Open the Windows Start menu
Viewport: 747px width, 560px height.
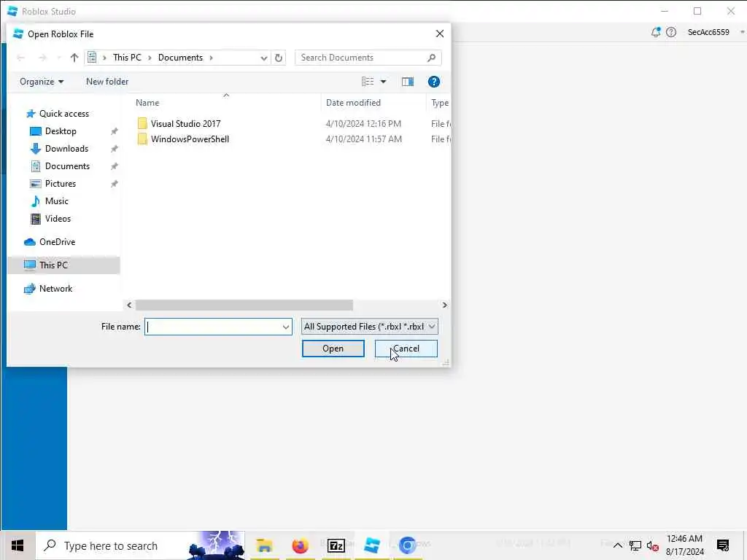pos(18,545)
